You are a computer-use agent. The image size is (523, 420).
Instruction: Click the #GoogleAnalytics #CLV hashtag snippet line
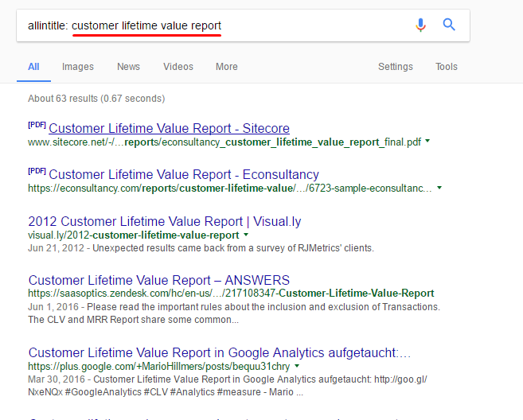point(166,392)
